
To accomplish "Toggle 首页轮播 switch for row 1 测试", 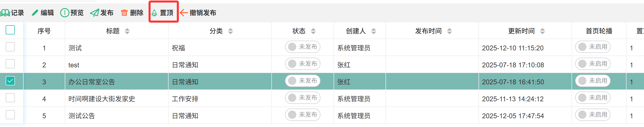I will [x=593, y=47].
